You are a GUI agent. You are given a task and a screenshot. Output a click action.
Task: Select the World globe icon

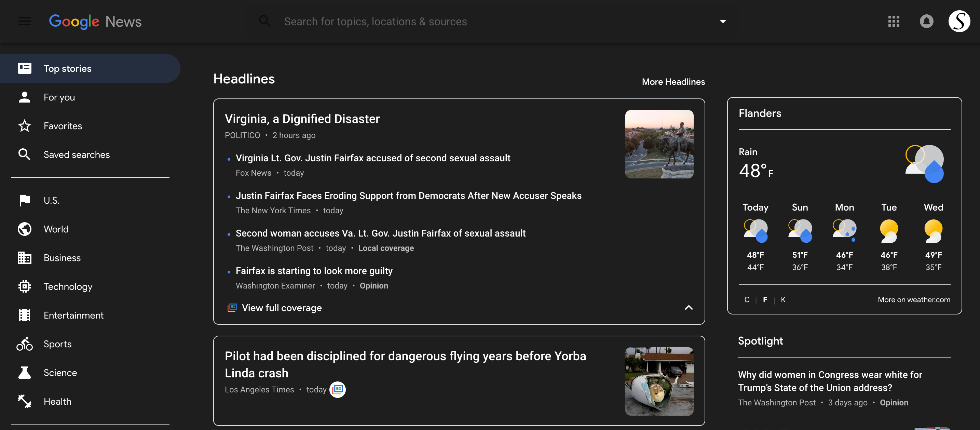point(24,229)
